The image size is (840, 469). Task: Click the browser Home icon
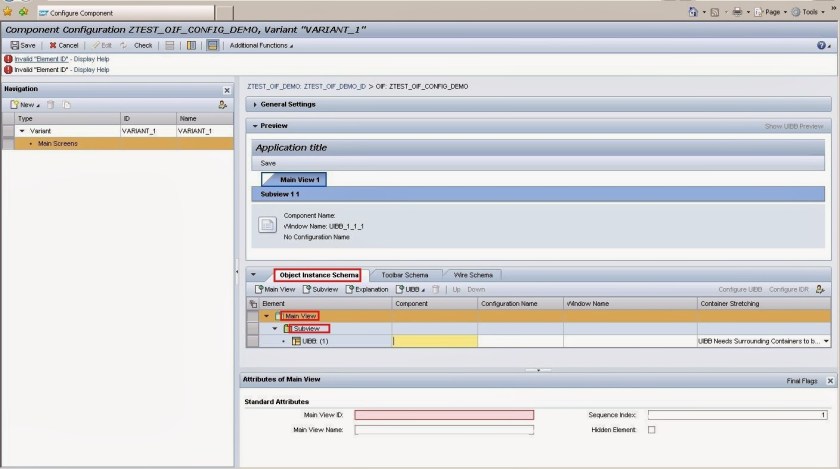coord(695,12)
